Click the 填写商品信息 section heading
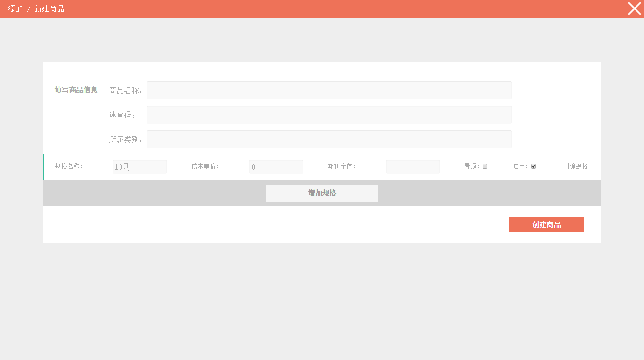 click(76, 90)
